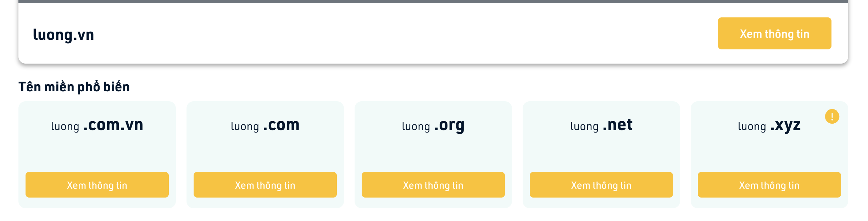Click the yellow warning icon on luong.xyz card

[x=832, y=117]
